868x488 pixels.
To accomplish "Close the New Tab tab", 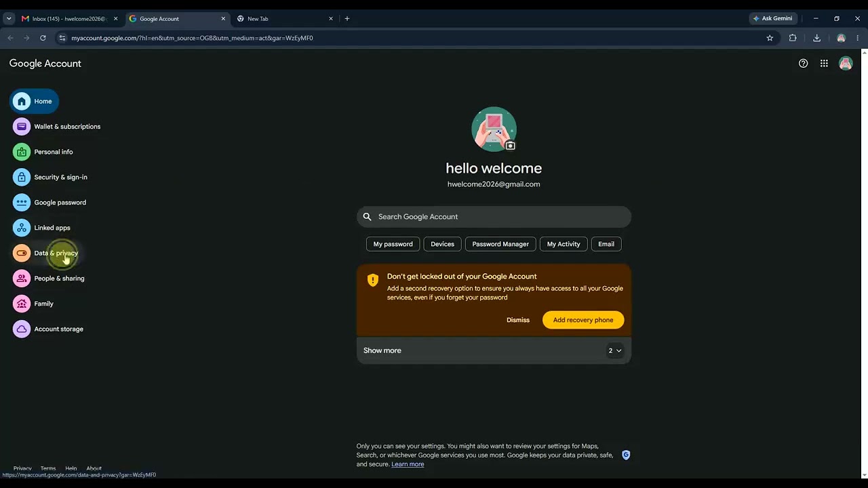I will 330,19.
